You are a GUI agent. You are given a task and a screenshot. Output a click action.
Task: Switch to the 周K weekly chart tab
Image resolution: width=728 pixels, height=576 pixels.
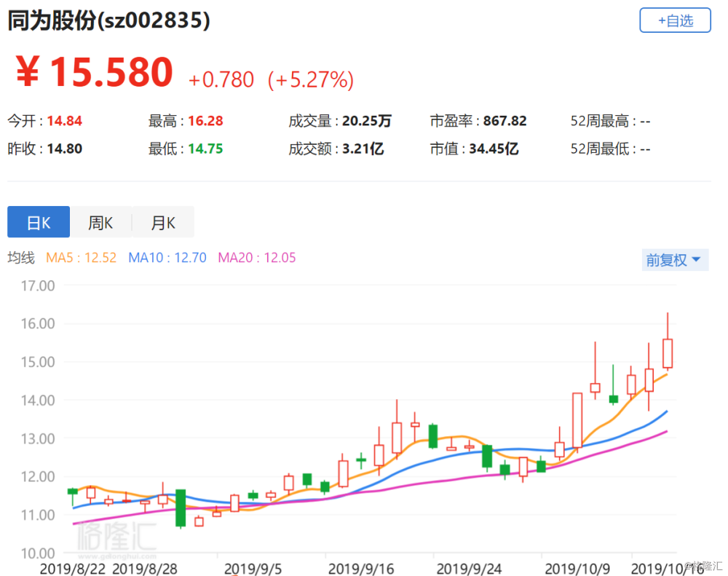[x=100, y=223]
